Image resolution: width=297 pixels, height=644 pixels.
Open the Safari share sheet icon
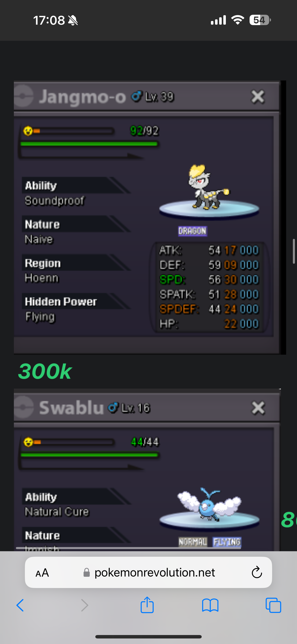(x=147, y=605)
